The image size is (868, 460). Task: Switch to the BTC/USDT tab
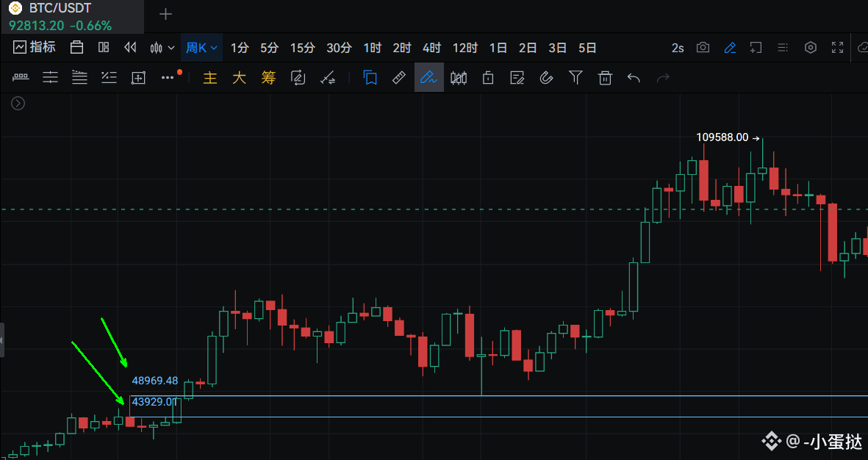click(60, 10)
